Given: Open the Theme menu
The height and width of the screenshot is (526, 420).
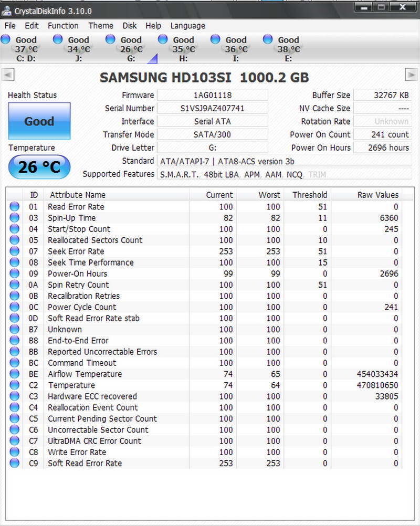Looking at the screenshot, I should (x=101, y=26).
